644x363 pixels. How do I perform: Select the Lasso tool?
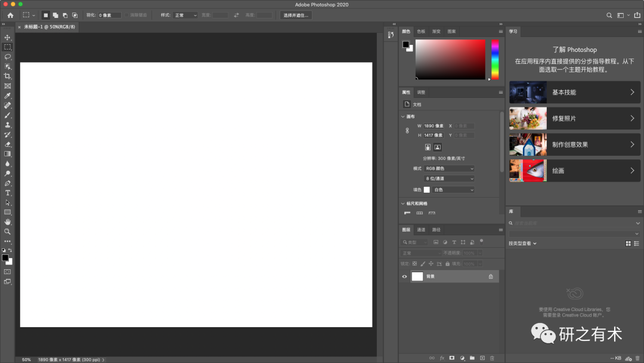(x=7, y=57)
